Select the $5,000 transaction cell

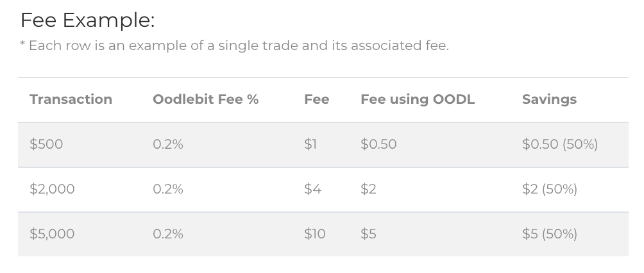(x=52, y=234)
